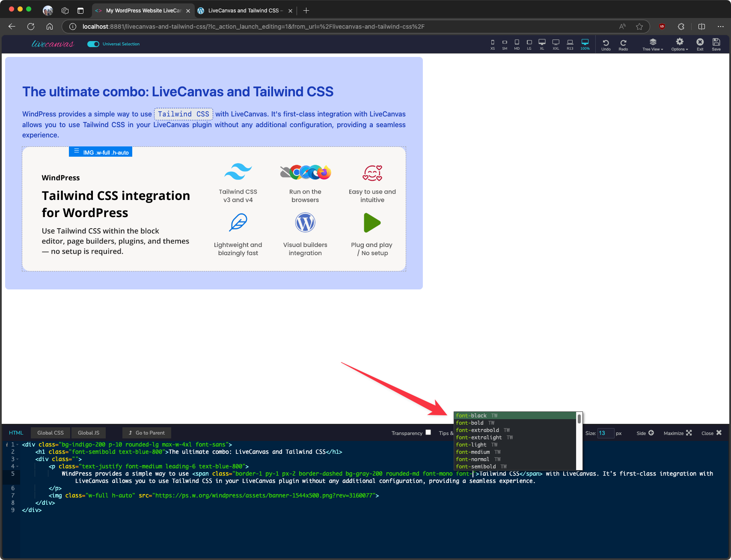Toggle editor Side position
This screenshot has height=560, width=731.
(x=645, y=433)
